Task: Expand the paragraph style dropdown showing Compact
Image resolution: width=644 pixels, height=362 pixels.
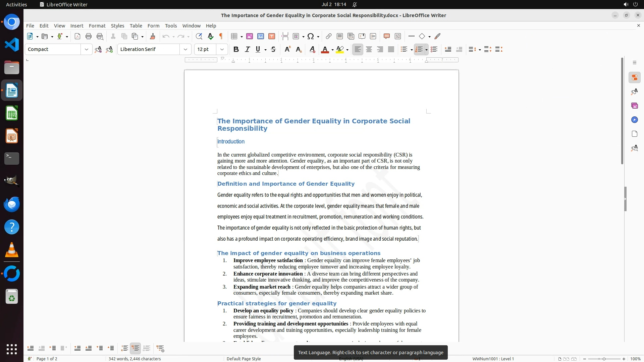Action: coord(87,50)
